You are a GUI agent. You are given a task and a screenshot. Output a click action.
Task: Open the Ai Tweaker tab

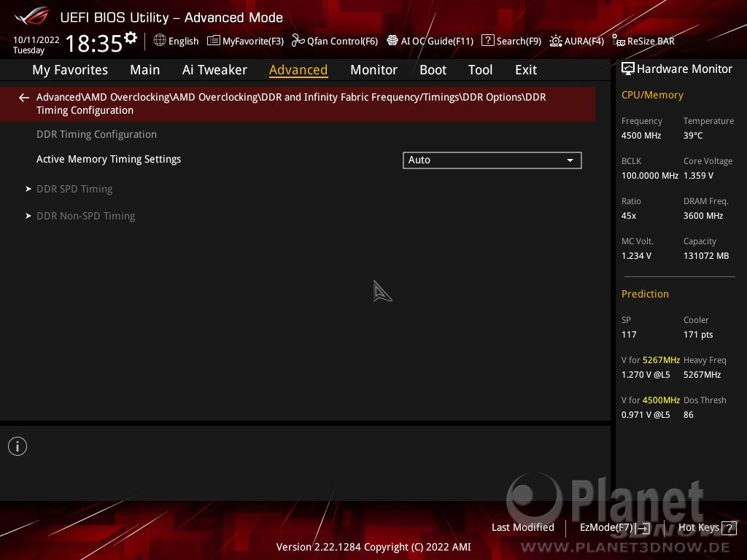214,70
